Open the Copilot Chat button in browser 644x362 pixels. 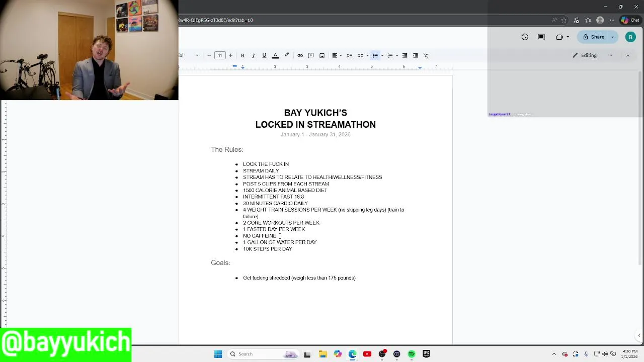630,20
